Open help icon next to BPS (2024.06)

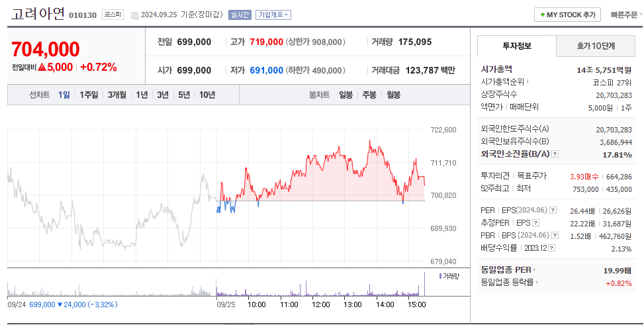555,236
